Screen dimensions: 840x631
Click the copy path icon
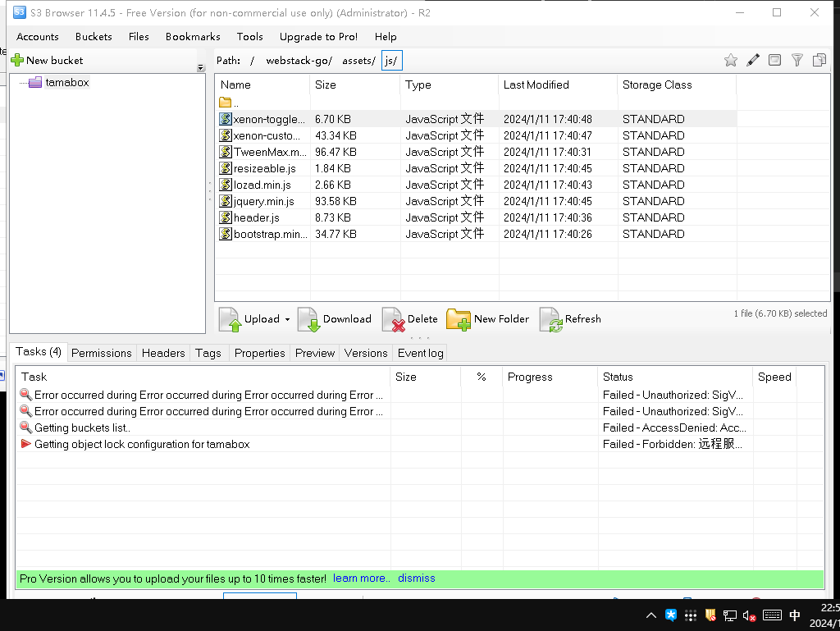click(819, 60)
